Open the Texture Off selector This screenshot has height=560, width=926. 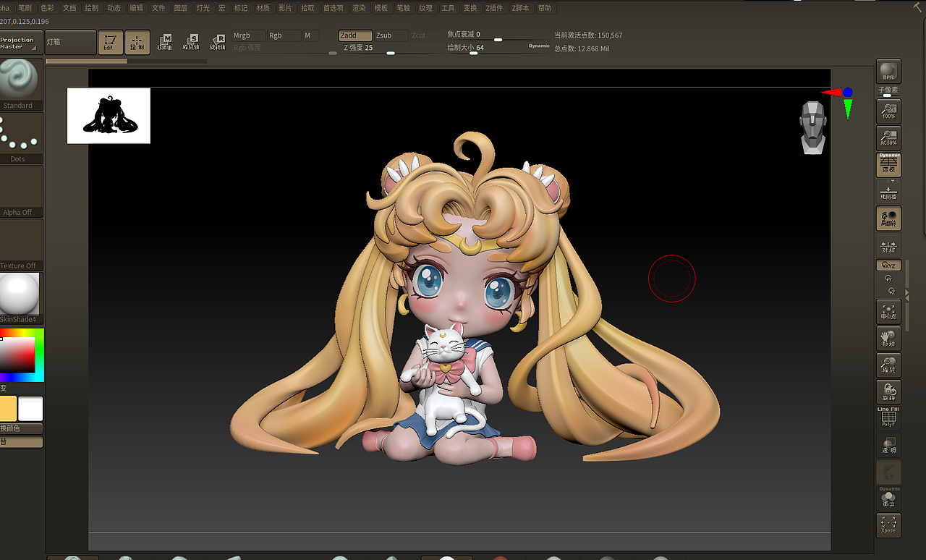point(22,245)
